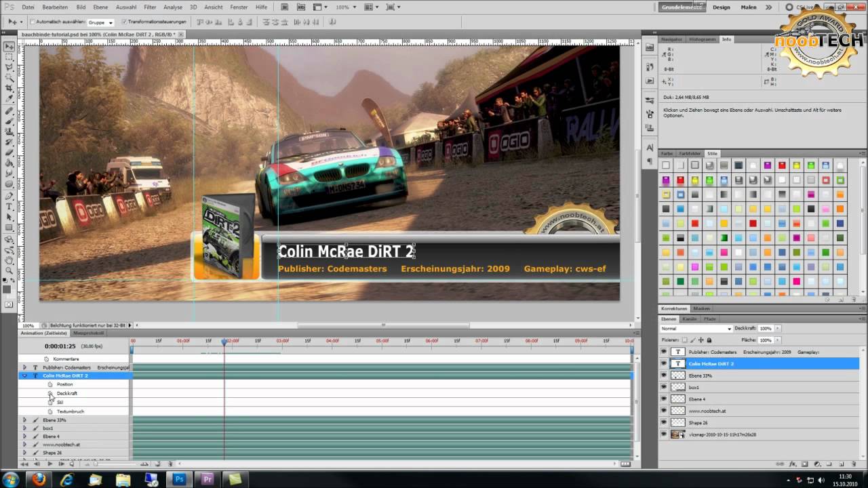Viewport: 868px width, 488px height.
Task: Launch Mini Bridge from application bar
Action: (301, 7)
